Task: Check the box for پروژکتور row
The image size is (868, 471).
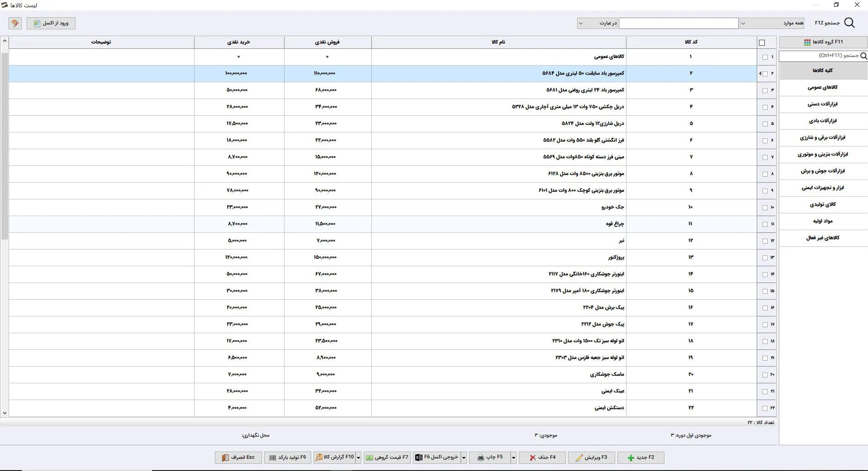Action: coord(765,258)
